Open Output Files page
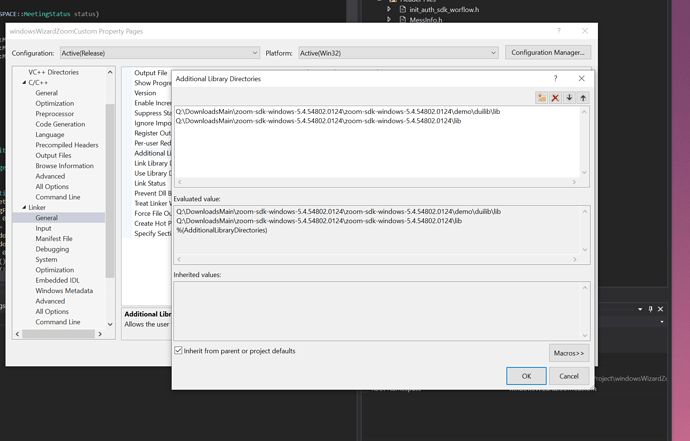Image resolution: width=690 pixels, height=441 pixels. (53, 155)
